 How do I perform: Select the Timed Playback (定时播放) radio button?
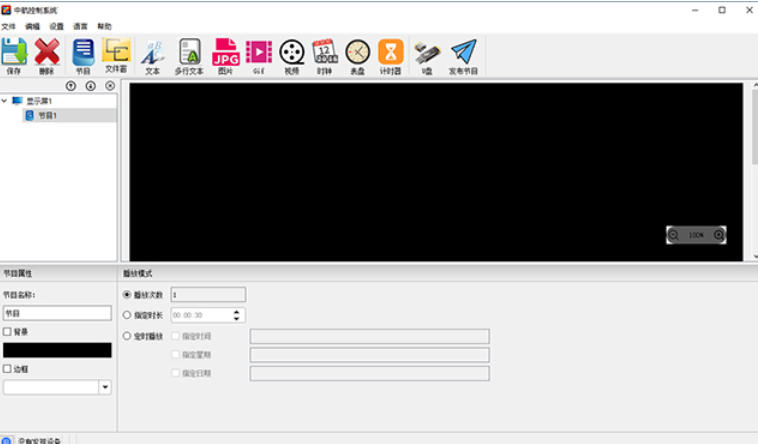[127, 336]
